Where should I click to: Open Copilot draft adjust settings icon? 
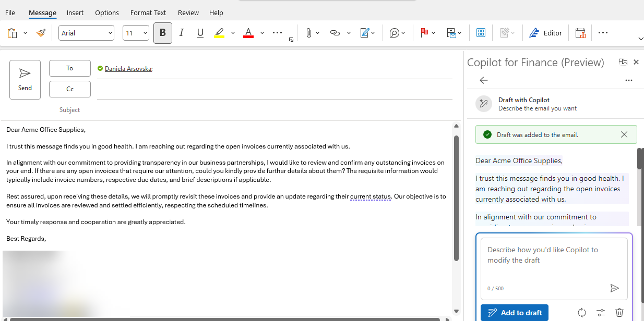click(x=601, y=313)
